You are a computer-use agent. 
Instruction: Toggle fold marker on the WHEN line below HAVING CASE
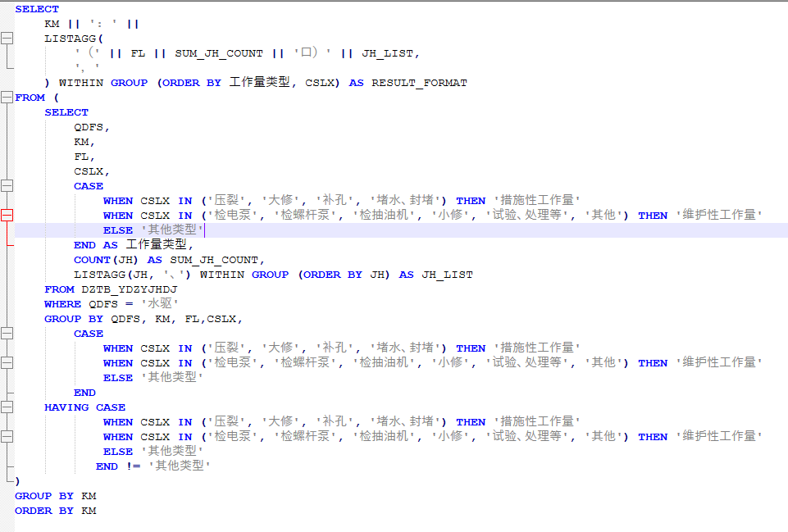point(7,437)
